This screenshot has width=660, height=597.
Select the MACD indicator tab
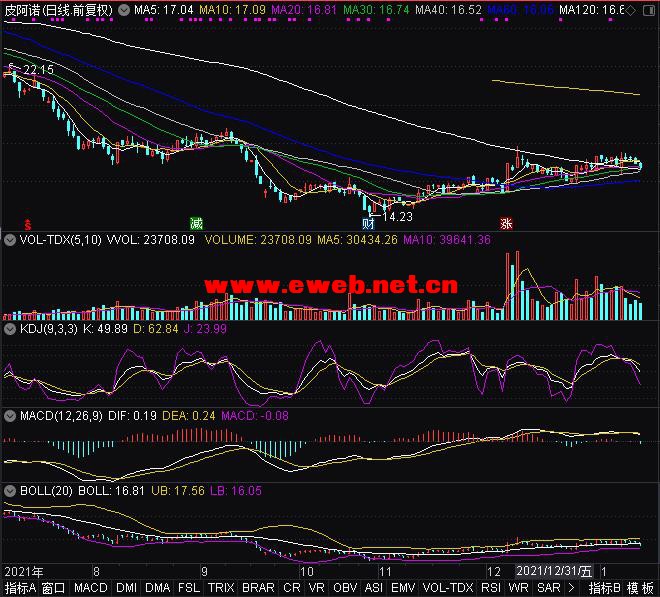[90, 588]
